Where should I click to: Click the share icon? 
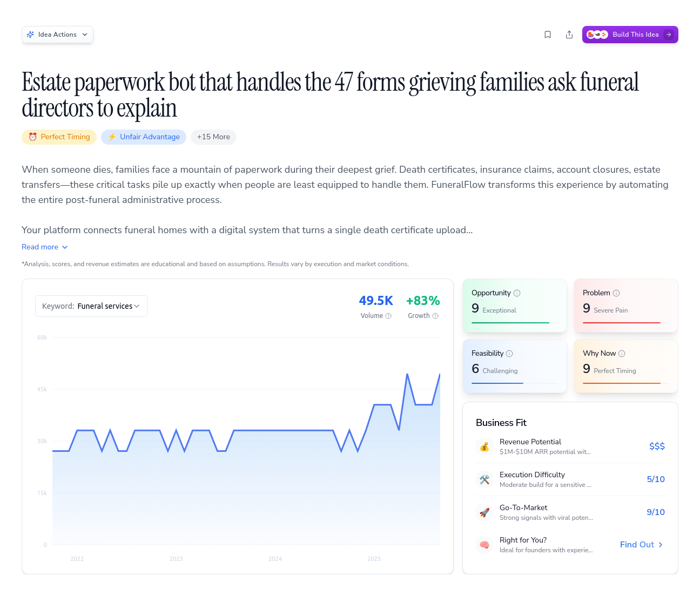[569, 34]
